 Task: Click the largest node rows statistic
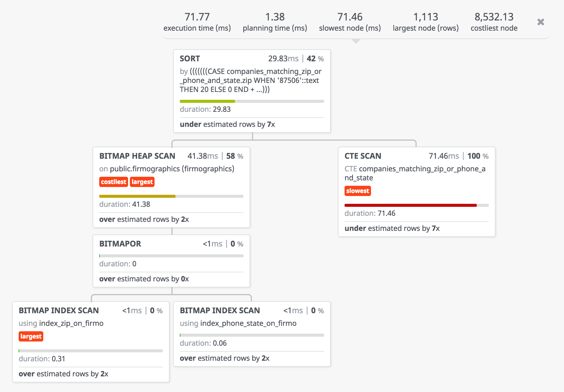(x=425, y=22)
